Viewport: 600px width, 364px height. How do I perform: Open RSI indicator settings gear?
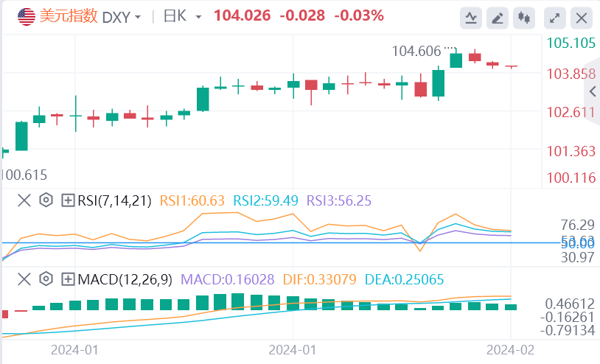[46, 200]
